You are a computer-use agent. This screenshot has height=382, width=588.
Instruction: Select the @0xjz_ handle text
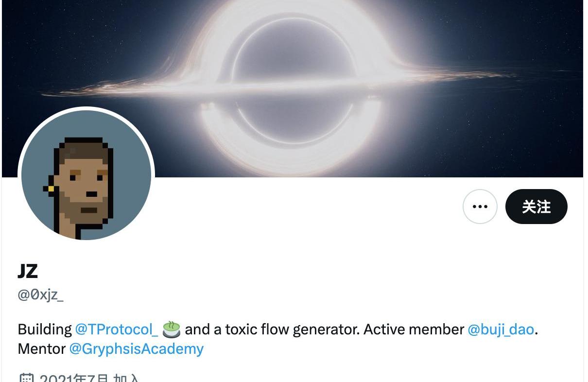coord(41,295)
